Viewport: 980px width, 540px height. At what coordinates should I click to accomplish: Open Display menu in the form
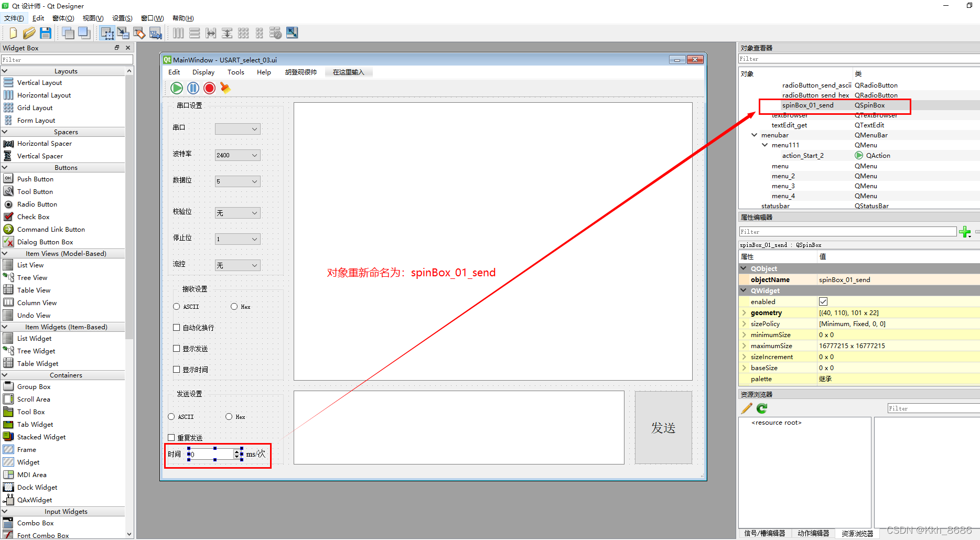coord(203,72)
